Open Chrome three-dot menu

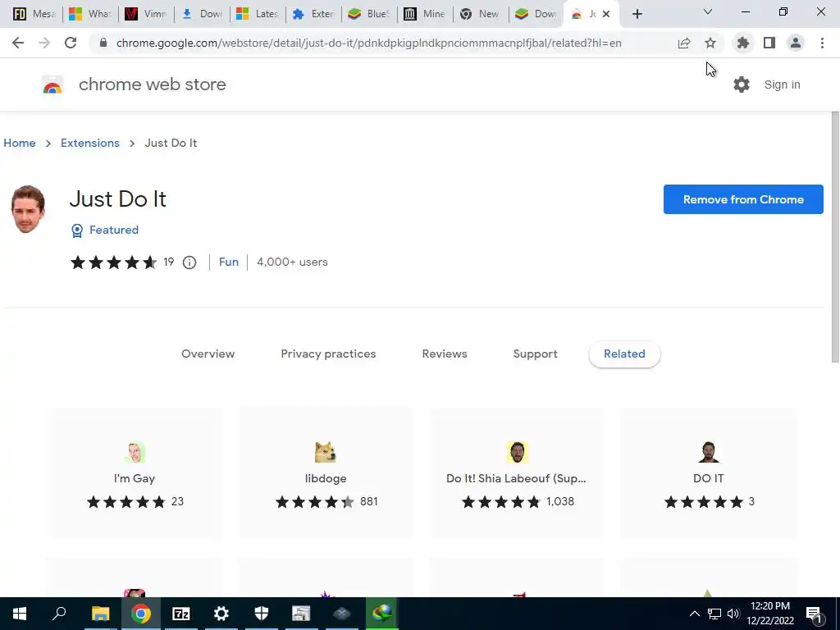click(822, 43)
